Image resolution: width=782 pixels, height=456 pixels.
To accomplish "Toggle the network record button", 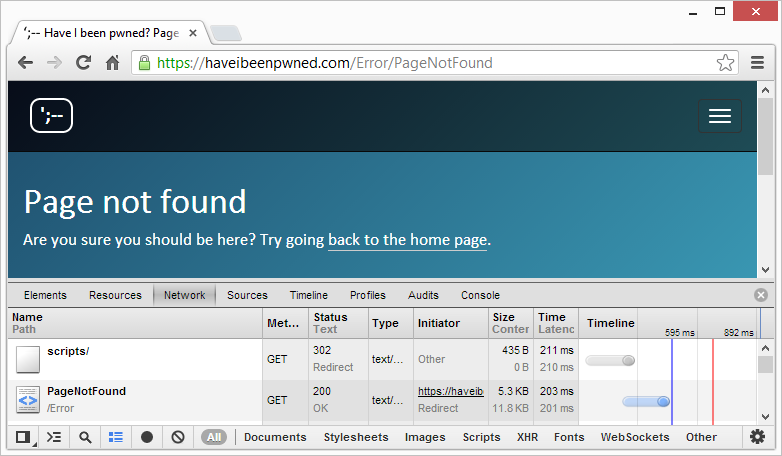I will pyautogui.click(x=147, y=438).
